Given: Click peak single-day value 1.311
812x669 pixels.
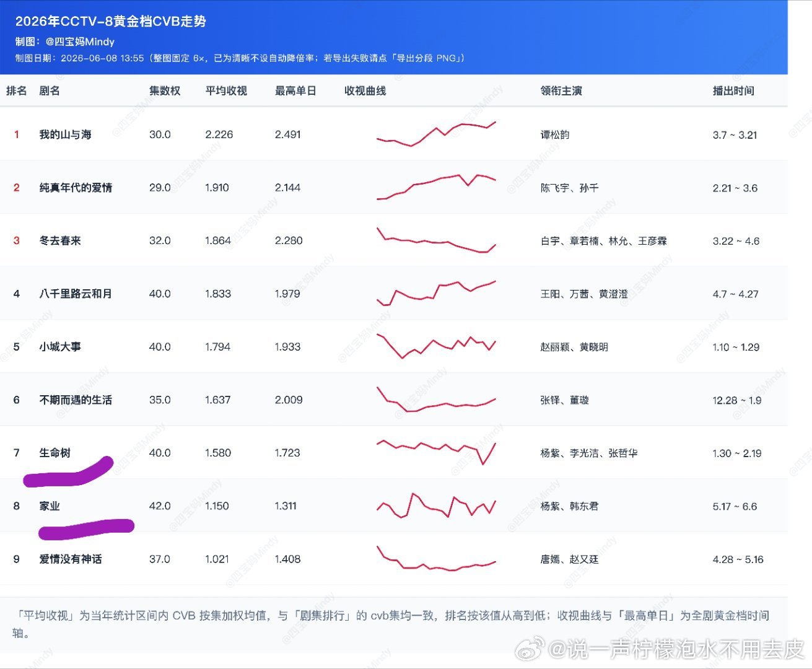Looking at the screenshot, I should (x=286, y=506).
